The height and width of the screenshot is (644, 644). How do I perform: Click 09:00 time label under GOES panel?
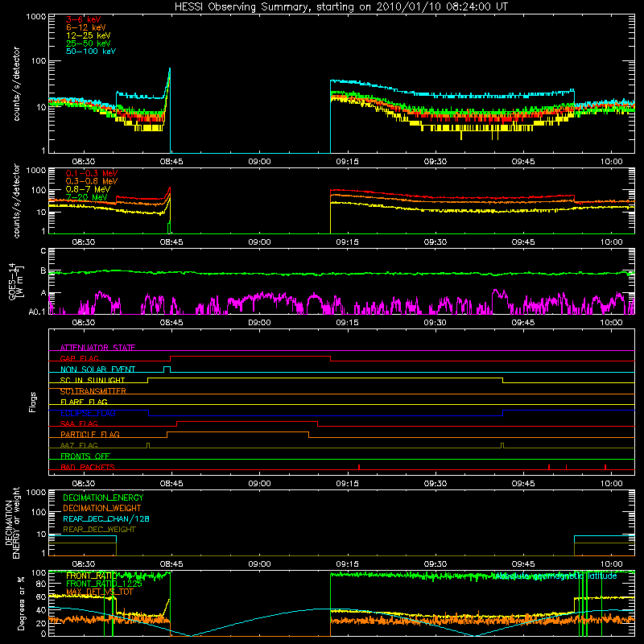coord(259,323)
